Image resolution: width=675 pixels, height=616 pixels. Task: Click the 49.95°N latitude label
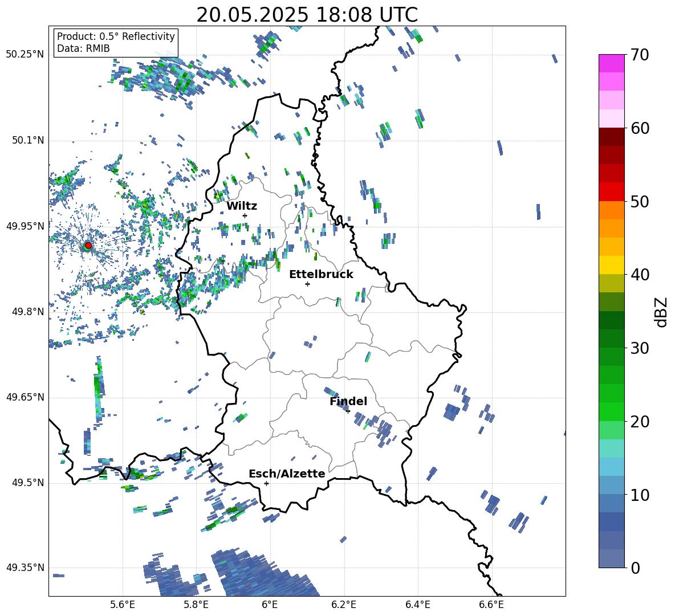[x=25, y=226]
